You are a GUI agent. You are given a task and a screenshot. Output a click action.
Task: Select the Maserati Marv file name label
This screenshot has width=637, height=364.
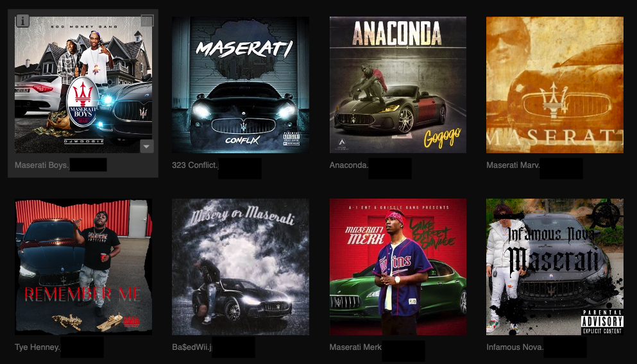pyautogui.click(x=513, y=165)
